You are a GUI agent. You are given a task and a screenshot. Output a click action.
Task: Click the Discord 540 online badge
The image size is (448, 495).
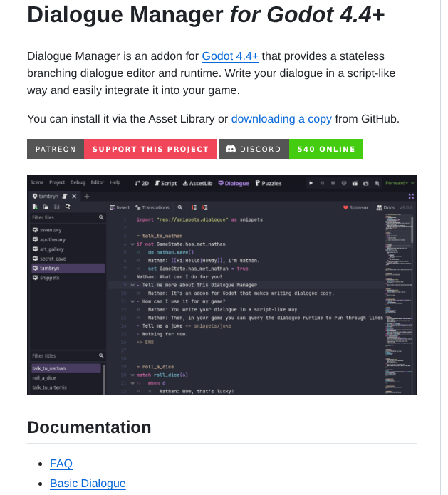click(291, 149)
